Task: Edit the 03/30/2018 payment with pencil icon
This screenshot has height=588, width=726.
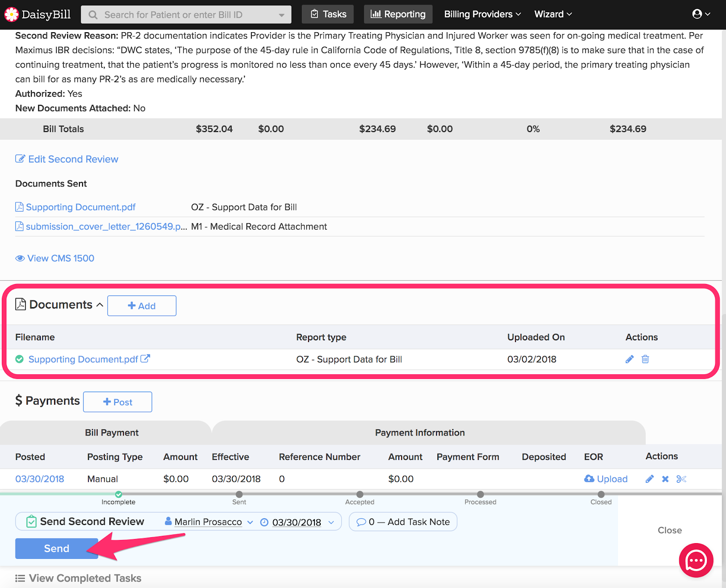Action: click(x=650, y=479)
